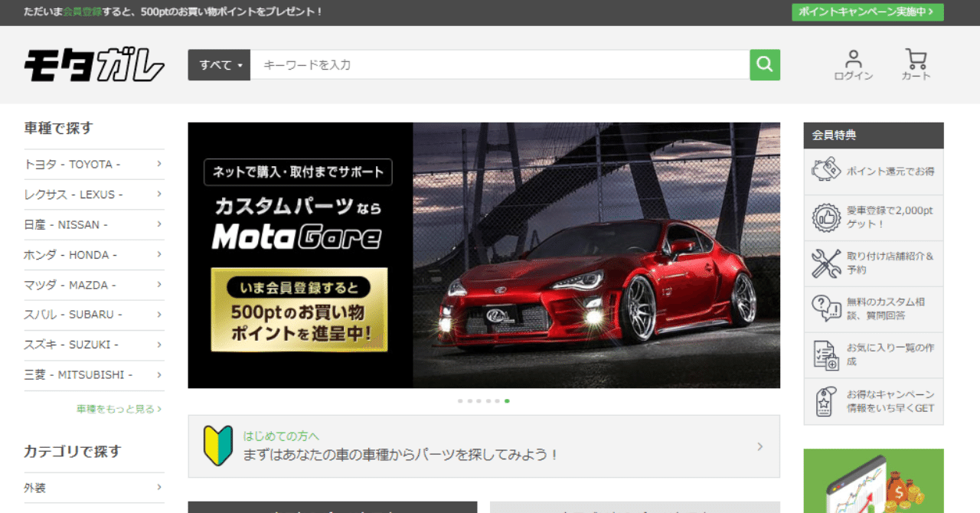980x513 pixels.
Task: Expand the 日産 - NISSAN - row arrow
Action: point(159,224)
